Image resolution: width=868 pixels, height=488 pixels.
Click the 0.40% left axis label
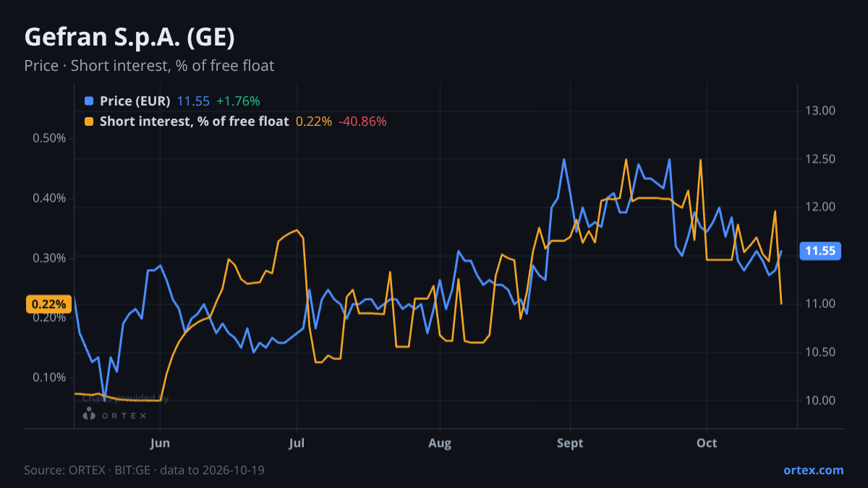click(x=49, y=198)
